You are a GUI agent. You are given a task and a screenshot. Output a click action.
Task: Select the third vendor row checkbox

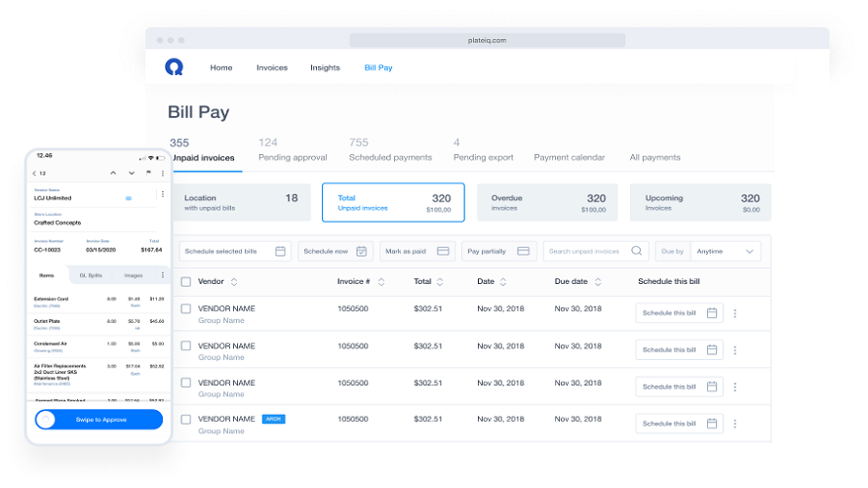[x=185, y=384]
